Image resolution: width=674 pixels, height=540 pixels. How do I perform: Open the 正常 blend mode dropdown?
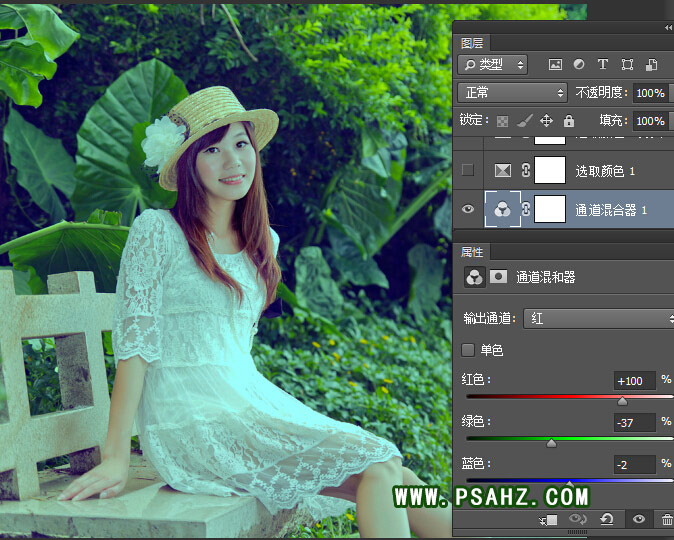[x=512, y=93]
